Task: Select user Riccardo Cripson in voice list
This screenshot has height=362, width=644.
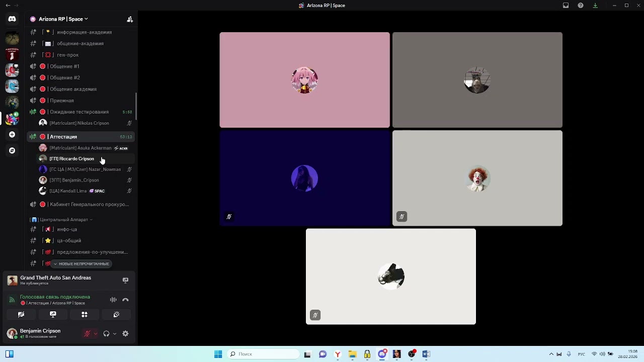Action: click(x=86, y=159)
